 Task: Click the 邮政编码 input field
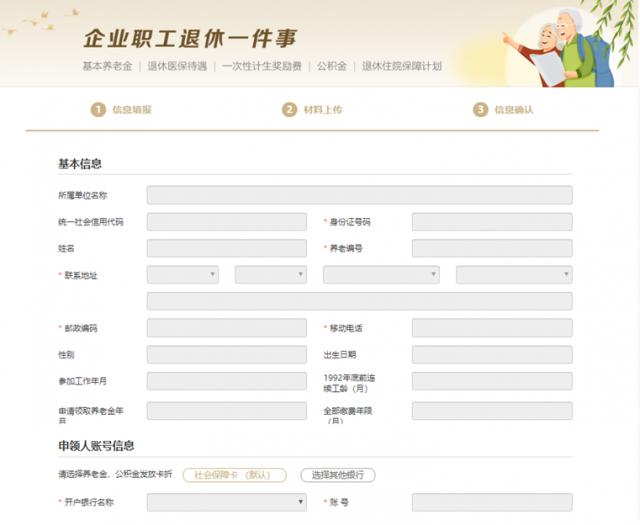[226, 328]
